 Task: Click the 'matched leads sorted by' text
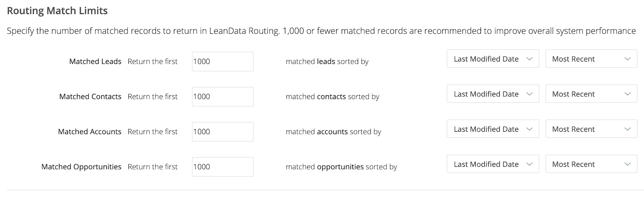pyautogui.click(x=327, y=61)
